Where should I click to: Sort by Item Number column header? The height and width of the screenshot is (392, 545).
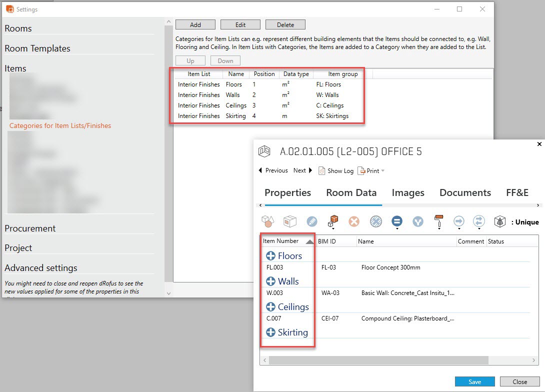coord(281,241)
